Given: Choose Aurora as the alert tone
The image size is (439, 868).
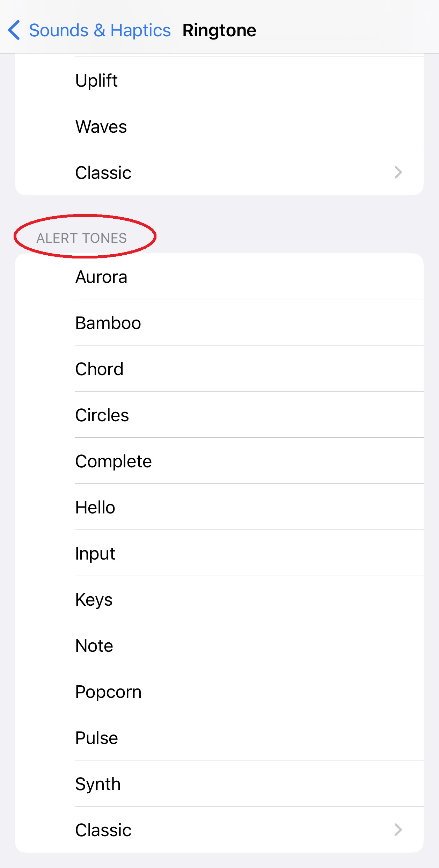Looking at the screenshot, I should 219,277.
